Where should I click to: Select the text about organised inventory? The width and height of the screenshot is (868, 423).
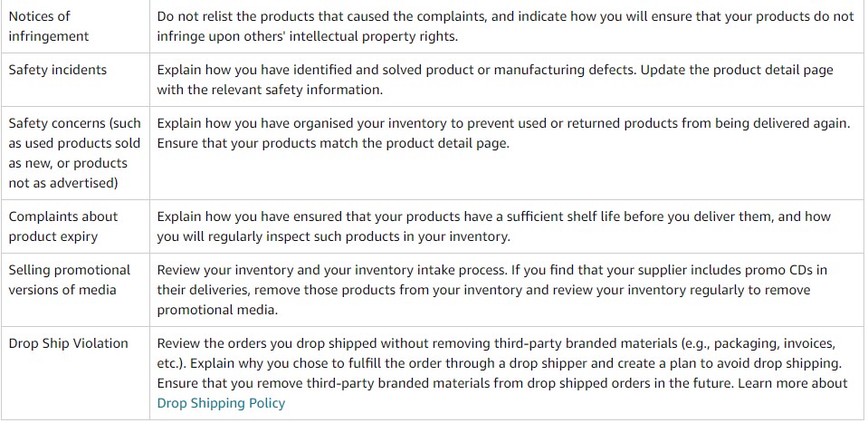(503, 133)
